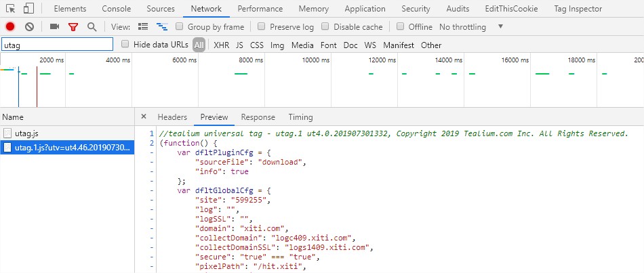Click the capture screenshots camera icon

pyautogui.click(x=54, y=27)
